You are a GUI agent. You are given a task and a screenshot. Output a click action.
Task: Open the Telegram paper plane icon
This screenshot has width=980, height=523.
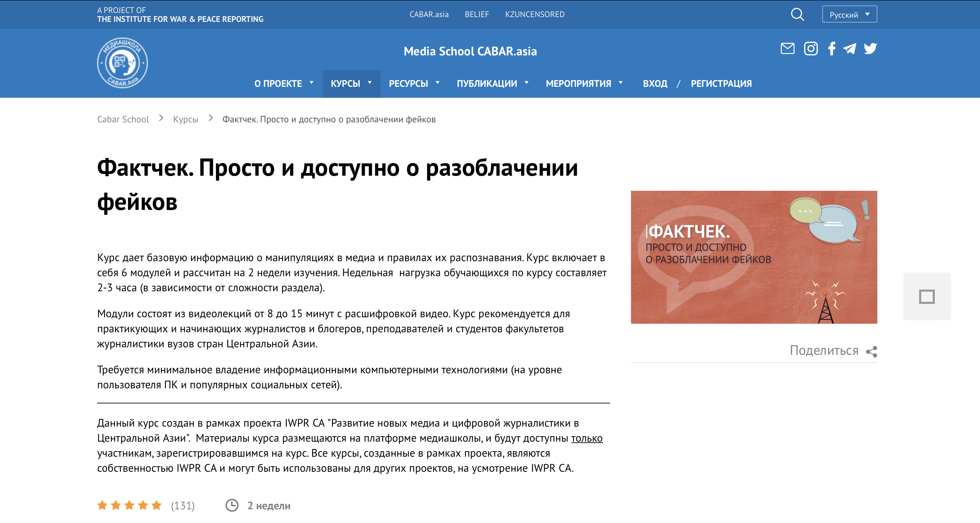pos(850,49)
